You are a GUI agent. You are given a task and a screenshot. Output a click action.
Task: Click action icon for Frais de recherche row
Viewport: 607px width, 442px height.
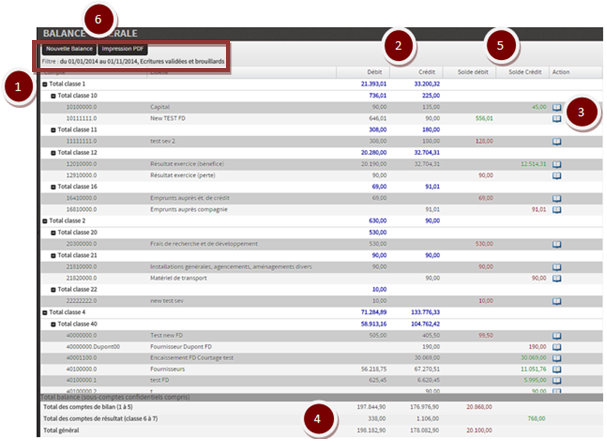(556, 243)
